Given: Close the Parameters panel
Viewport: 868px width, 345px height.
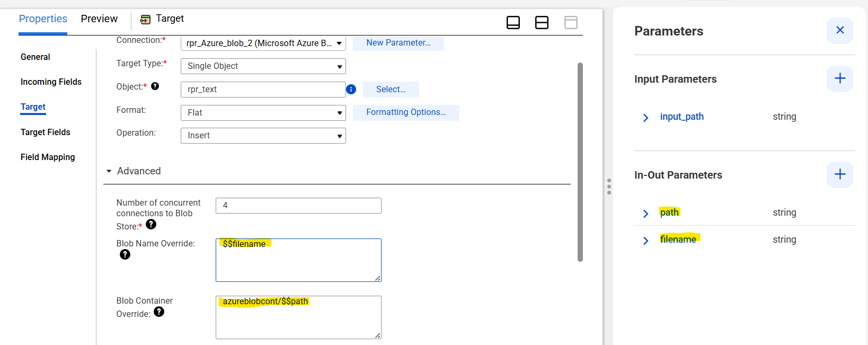Looking at the screenshot, I should 840,31.
